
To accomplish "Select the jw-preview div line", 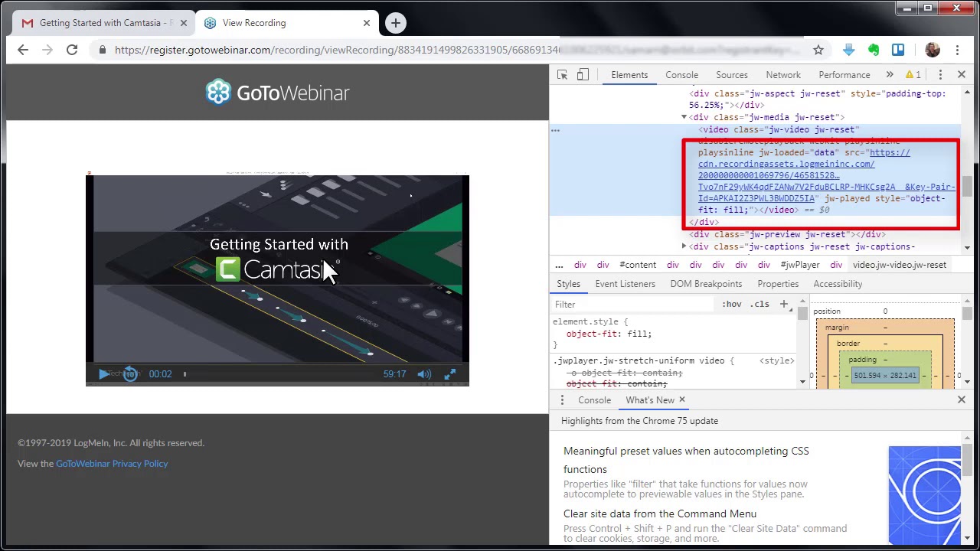I will coord(787,234).
